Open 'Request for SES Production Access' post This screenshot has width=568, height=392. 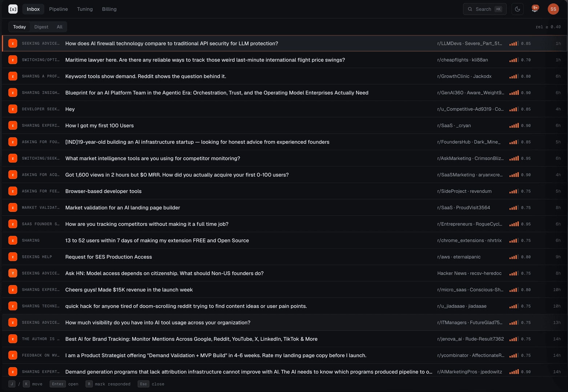[x=109, y=257]
